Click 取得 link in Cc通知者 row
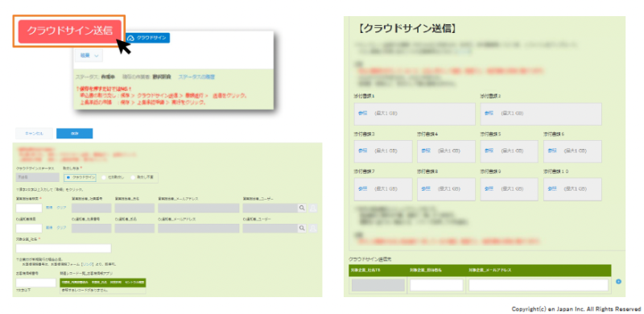 [49, 228]
